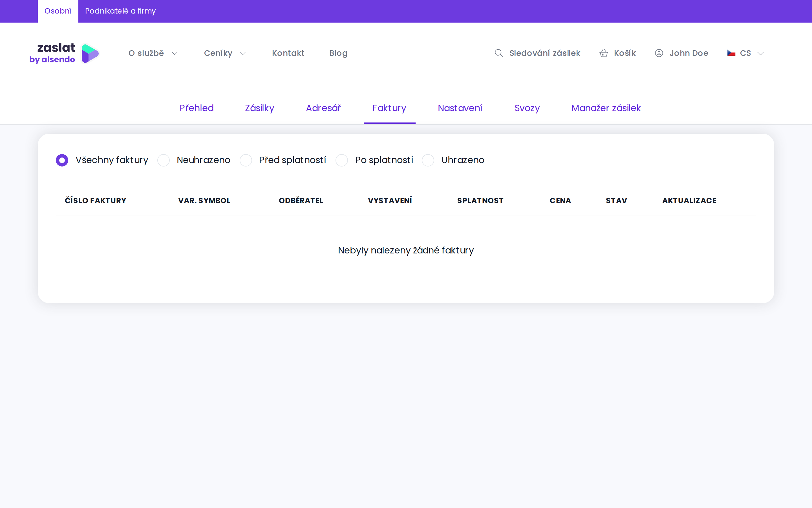Open the Manažer zásilek tab

606,108
